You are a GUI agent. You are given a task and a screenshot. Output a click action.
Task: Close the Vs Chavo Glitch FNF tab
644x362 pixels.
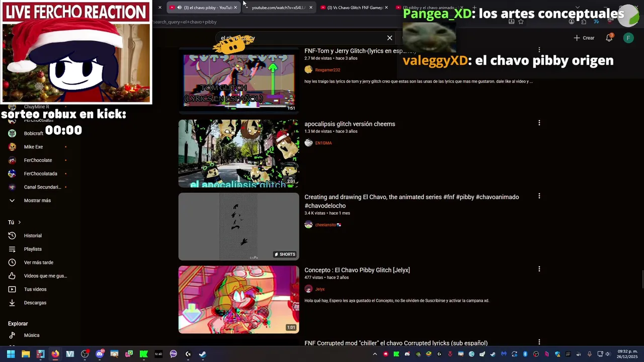(386, 8)
